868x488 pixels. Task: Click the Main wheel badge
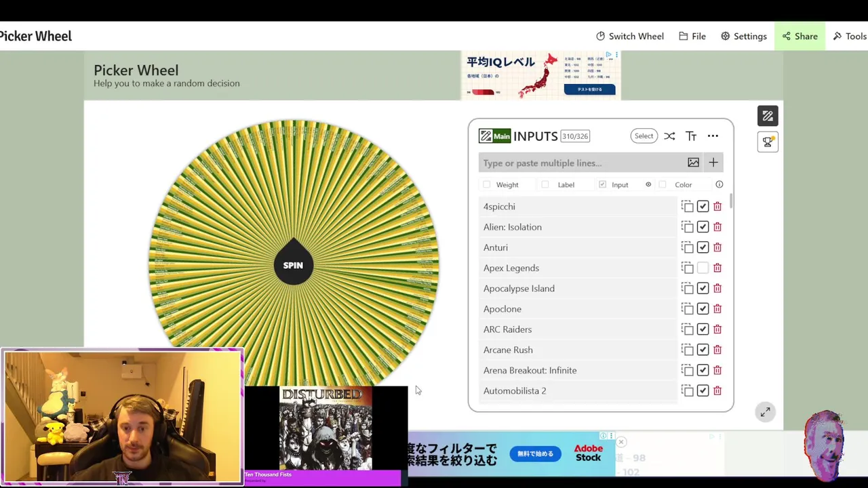(495, 136)
